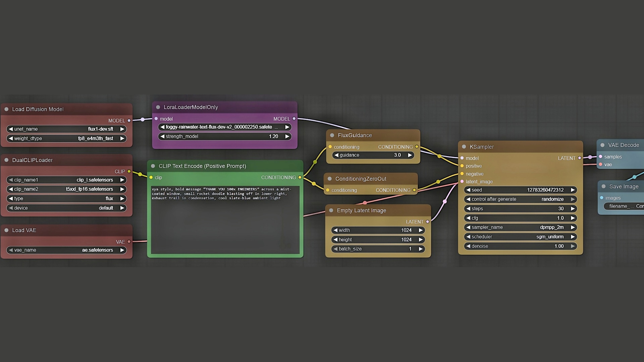Click the CONDITIONING output socket of ConditioningZeroOut
This screenshot has height=362, width=644.
[x=414, y=190]
